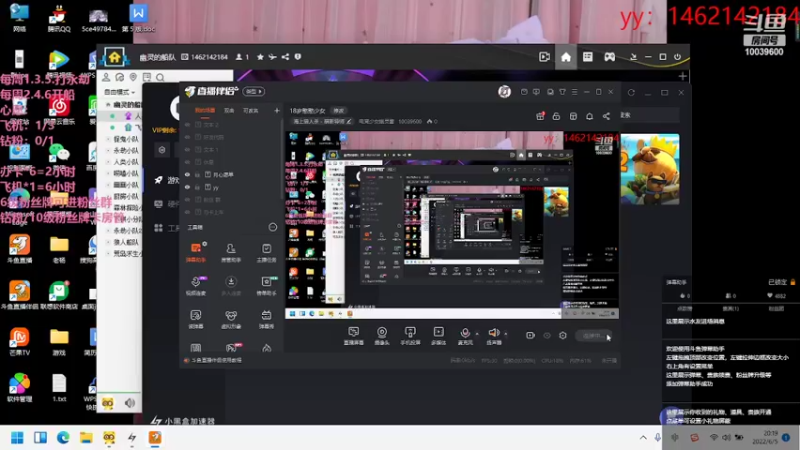Open the bullet-chat assistant tool in toolbox
Image resolution: width=800 pixels, height=450 pixels.
pos(196,252)
